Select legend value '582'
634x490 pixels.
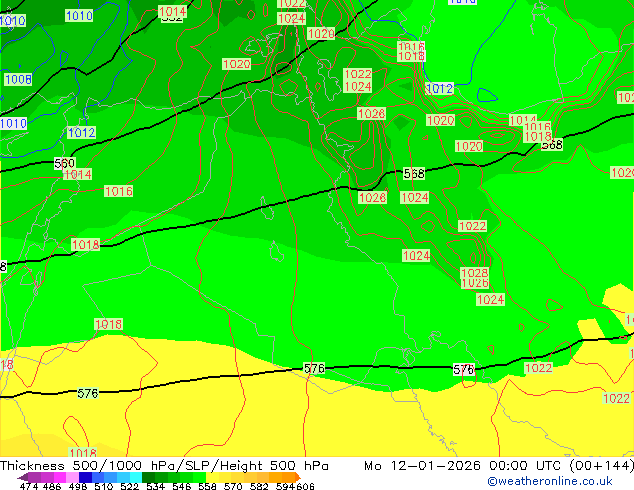[x=259, y=486]
